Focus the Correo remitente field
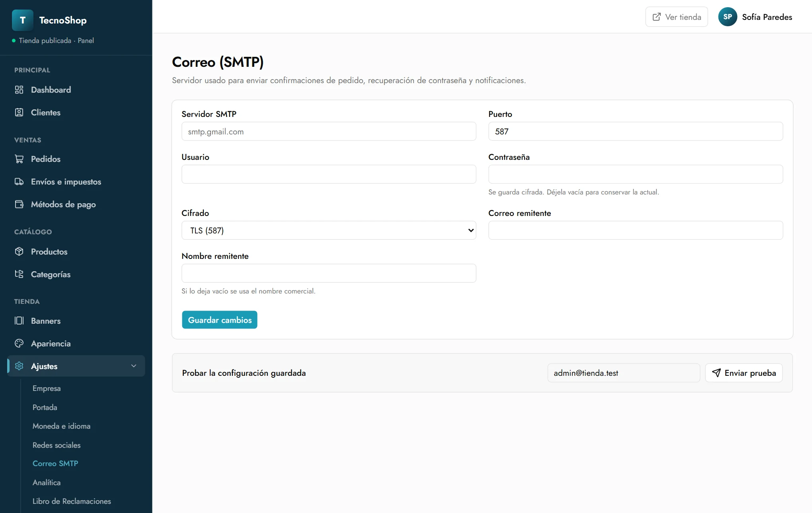812x513 pixels. click(636, 231)
